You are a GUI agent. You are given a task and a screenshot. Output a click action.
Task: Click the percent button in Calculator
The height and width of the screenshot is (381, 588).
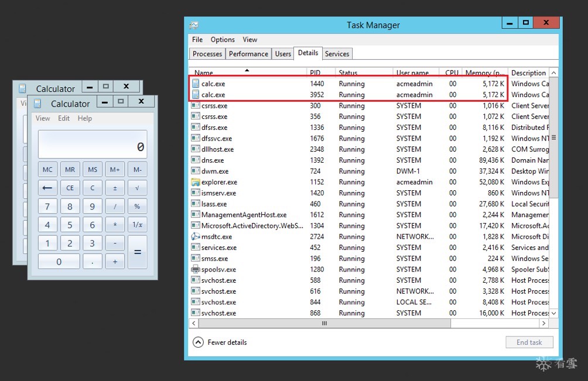[x=137, y=206]
